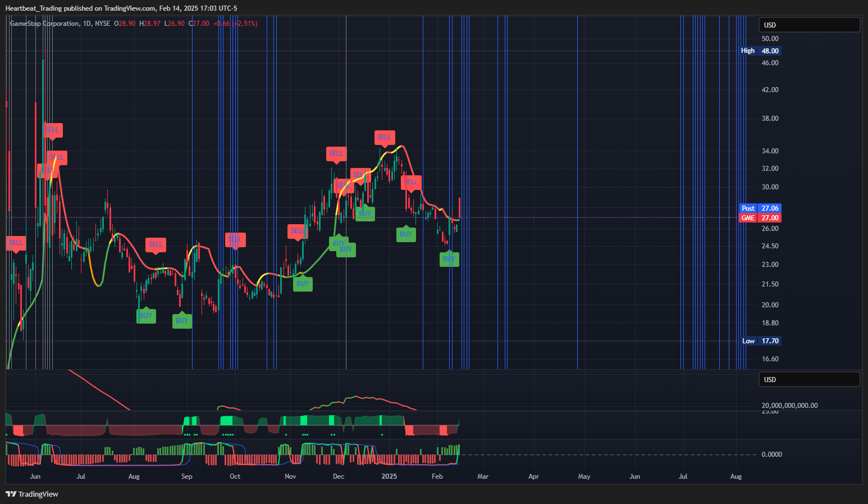Click the GameStop Corporation, 1D, NYSE symbol title

[x=60, y=24]
